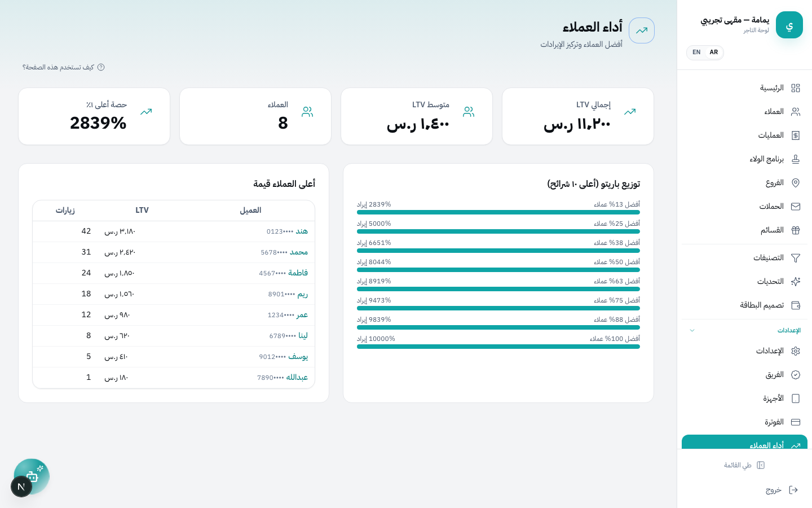This screenshot has width=812, height=508.
Task: Click the LTV column header
Action: click(x=142, y=211)
